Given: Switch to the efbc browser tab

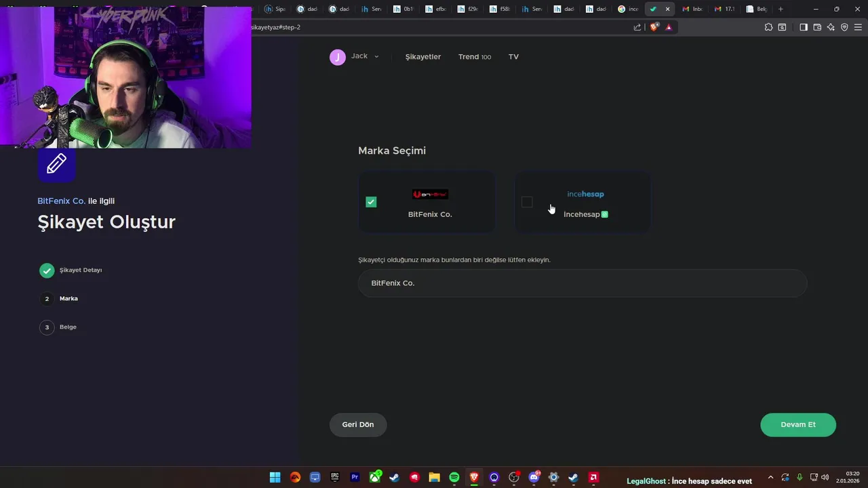Looking at the screenshot, I should 435,9.
